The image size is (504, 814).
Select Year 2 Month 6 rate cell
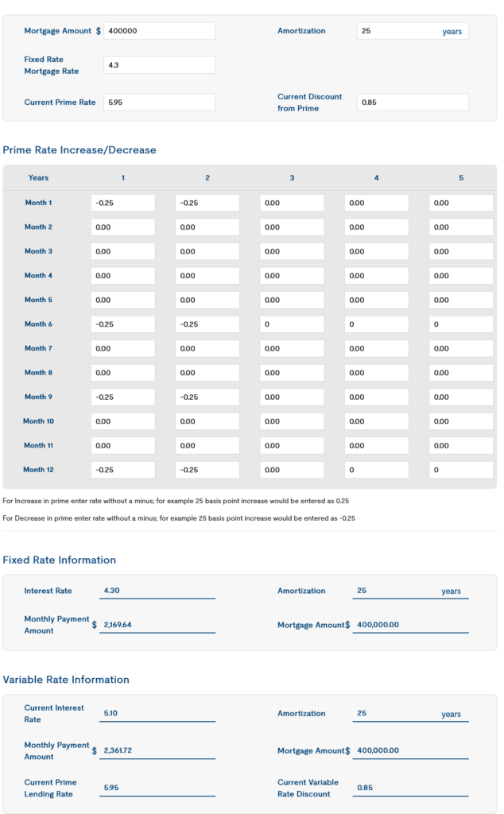click(207, 324)
